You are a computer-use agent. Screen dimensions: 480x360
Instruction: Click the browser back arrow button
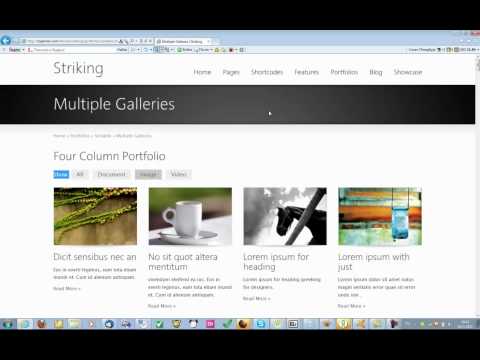tap(6, 41)
